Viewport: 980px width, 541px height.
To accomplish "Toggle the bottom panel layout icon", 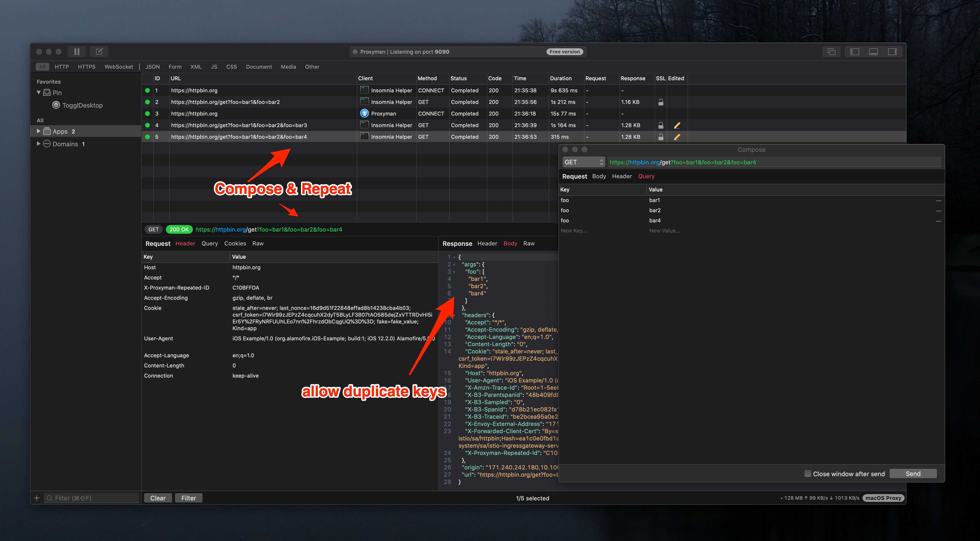I will [873, 51].
